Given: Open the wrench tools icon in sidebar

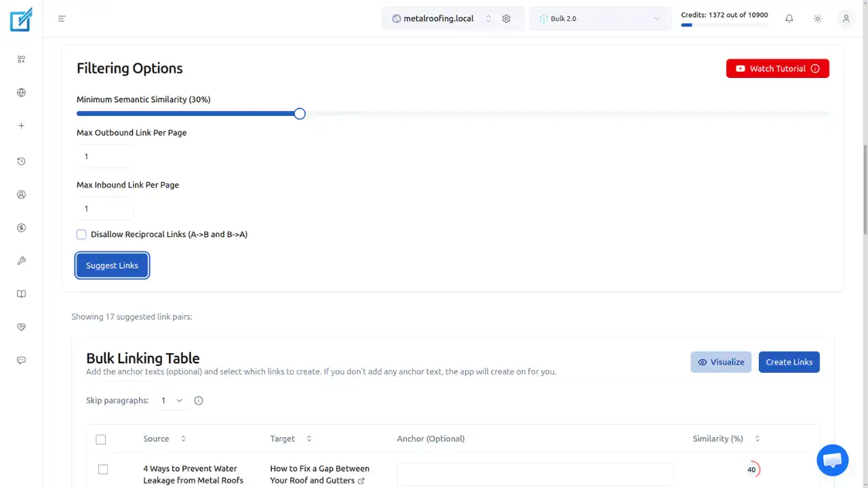Looking at the screenshot, I should click(x=21, y=261).
